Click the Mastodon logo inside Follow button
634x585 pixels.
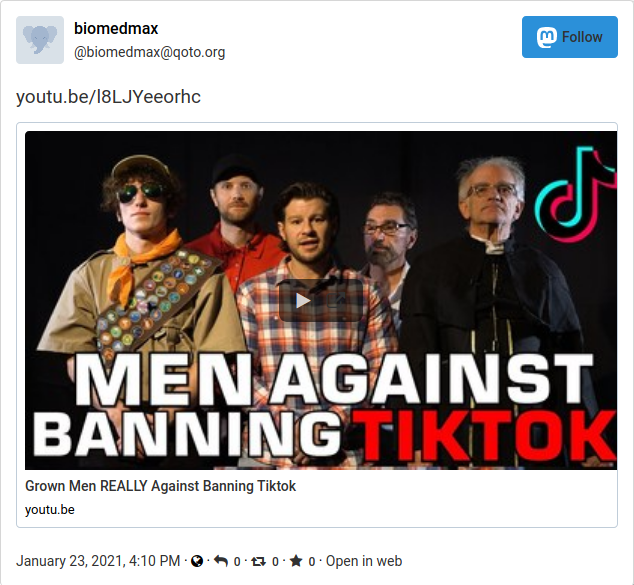tap(546, 37)
